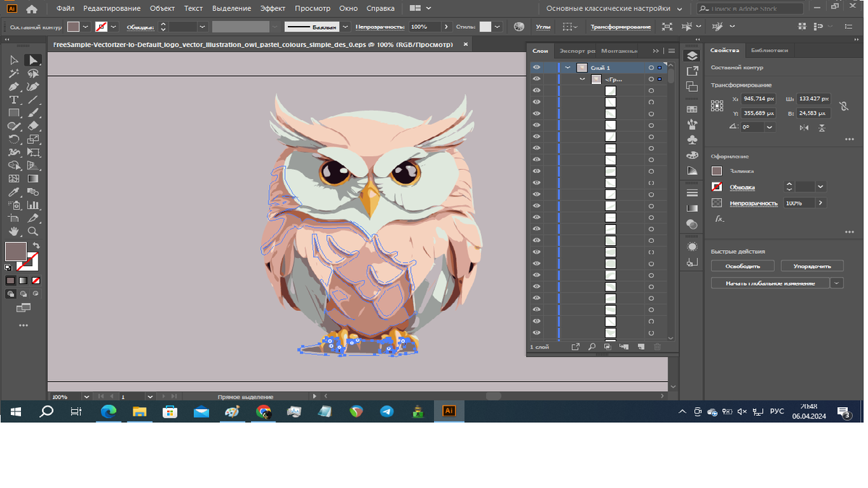Click the Упорядочить button

click(812, 266)
